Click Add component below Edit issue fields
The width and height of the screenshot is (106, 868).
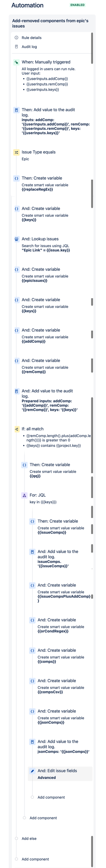51,797
